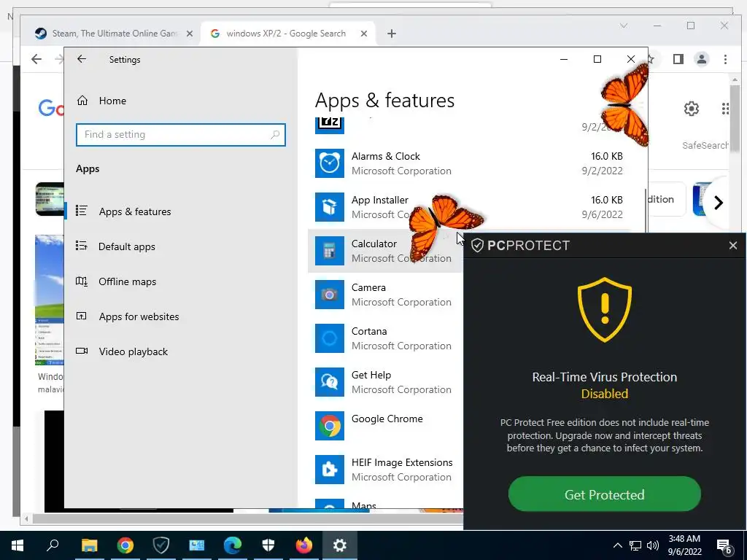Click the Calculator app icon

point(330,251)
